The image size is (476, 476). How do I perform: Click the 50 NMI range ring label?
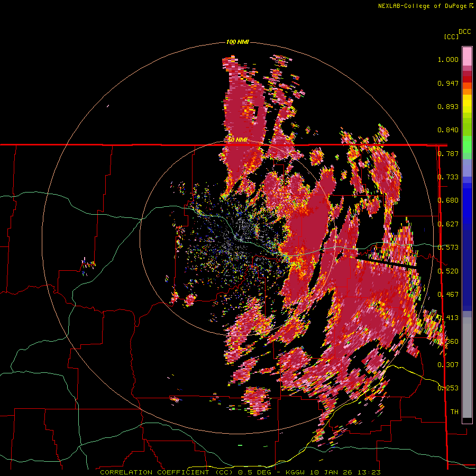(x=237, y=140)
